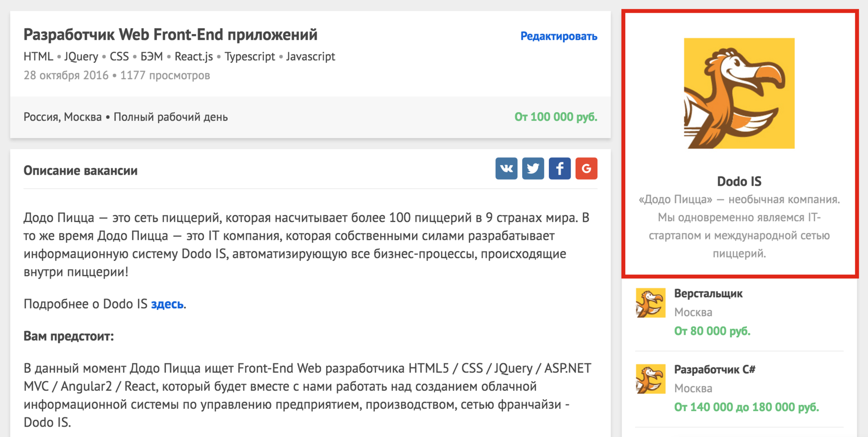868x437 pixels.
Task: Select the React.js skill tag
Action: tap(193, 56)
